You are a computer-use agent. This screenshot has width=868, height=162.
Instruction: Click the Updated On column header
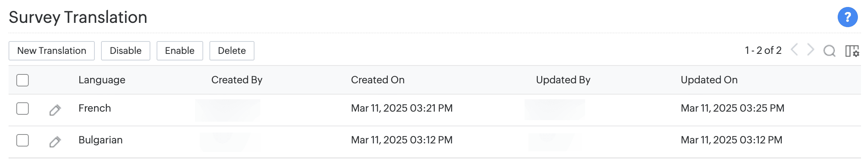pos(709,80)
